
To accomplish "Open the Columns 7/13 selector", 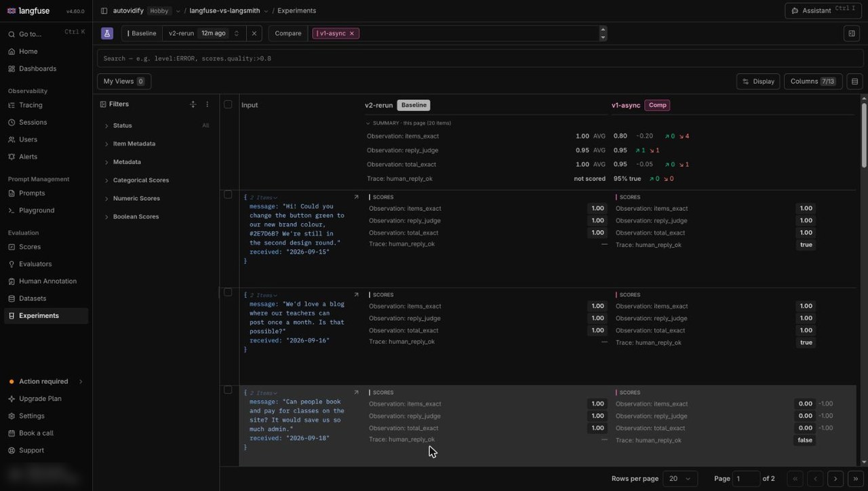I will tap(813, 81).
